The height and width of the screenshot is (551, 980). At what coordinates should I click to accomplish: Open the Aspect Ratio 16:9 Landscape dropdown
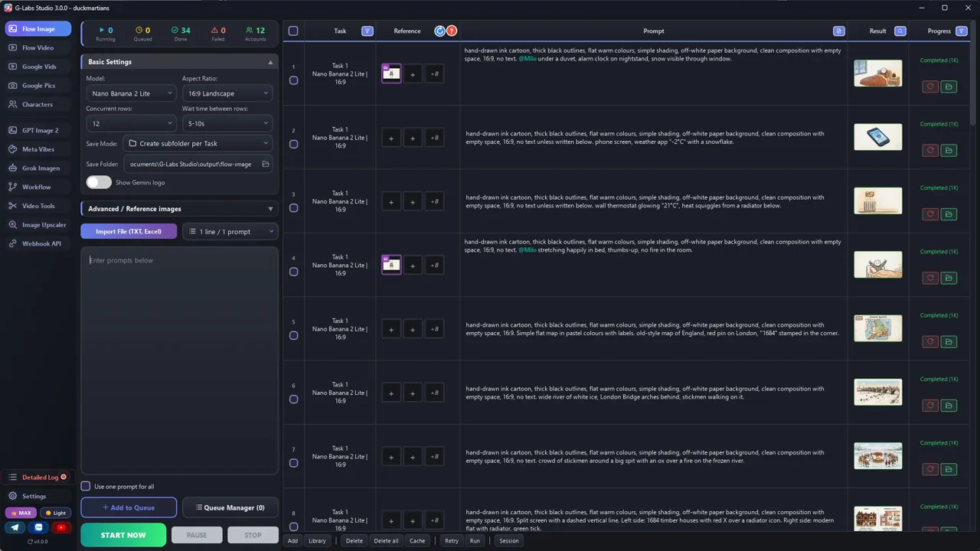coord(227,93)
